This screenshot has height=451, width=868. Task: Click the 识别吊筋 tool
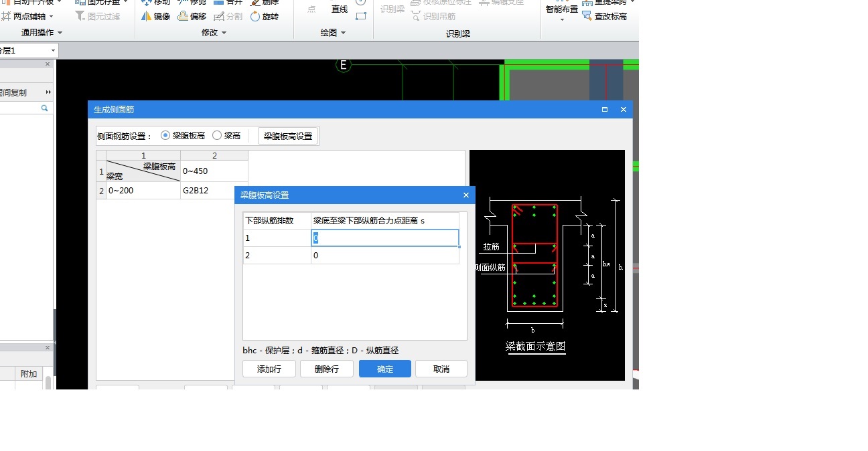[x=433, y=16]
